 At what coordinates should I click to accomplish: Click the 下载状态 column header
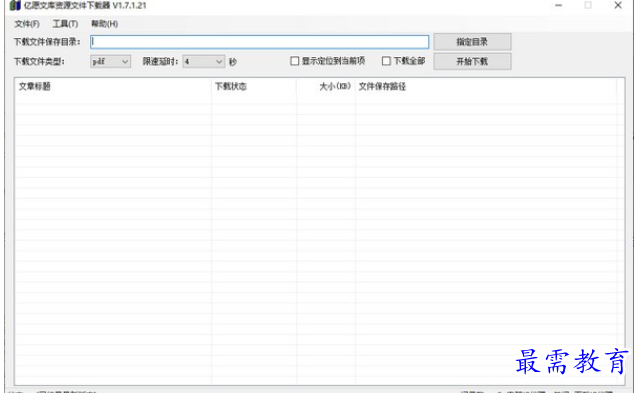point(254,86)
